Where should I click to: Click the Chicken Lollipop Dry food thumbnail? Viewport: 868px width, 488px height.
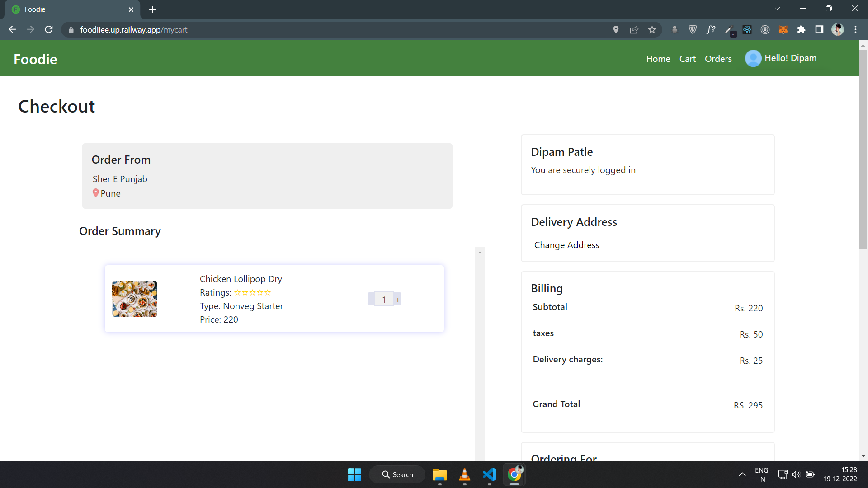tap(135, 299)
